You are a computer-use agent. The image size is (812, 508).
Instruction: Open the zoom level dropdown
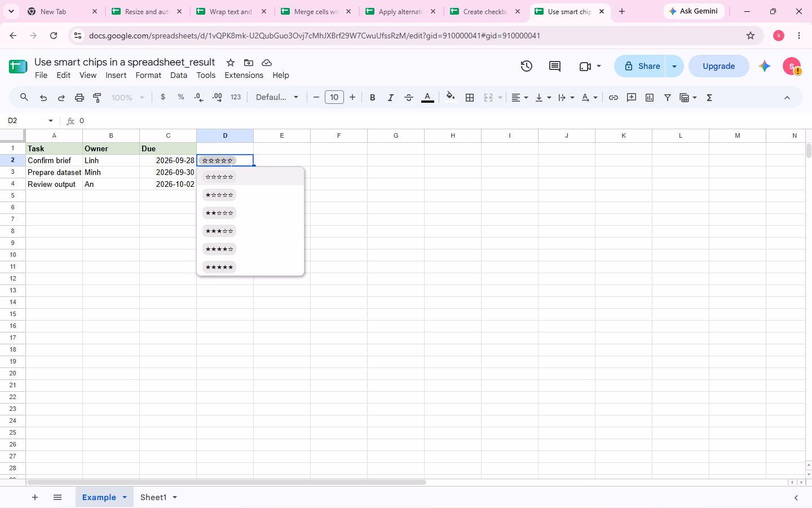pyautogui.click(x=128, y=98)
